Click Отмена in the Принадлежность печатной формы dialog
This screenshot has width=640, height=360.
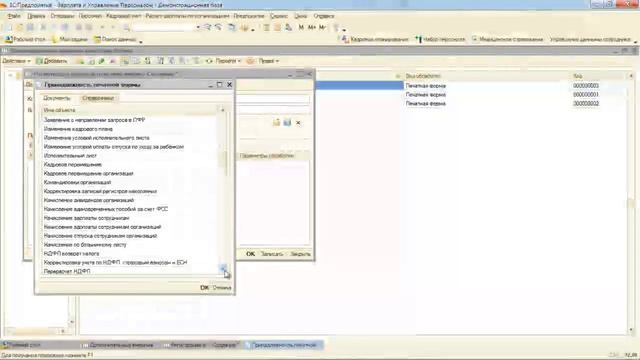(222, 287)
